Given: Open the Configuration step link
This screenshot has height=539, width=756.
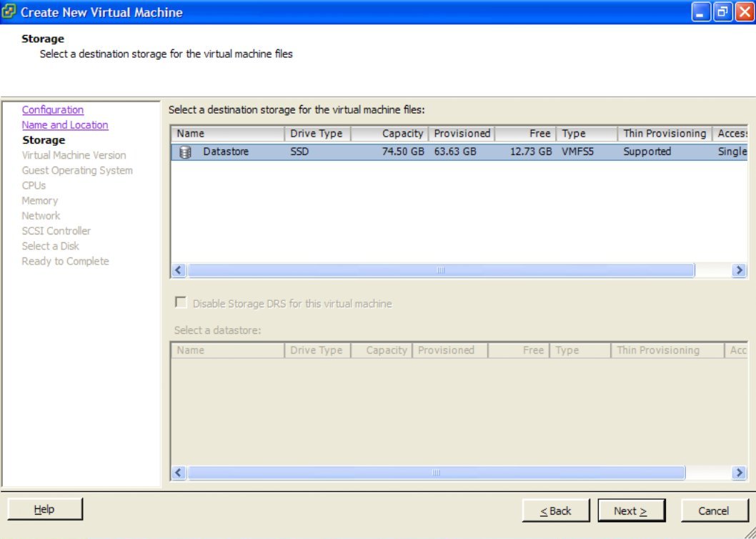Looking at the screenshot, I should (x=53, y=109).
